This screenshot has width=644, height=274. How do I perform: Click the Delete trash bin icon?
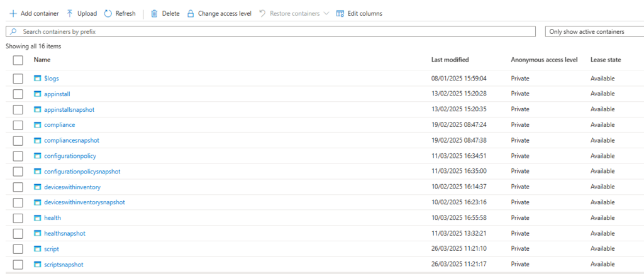pos(154,13)
